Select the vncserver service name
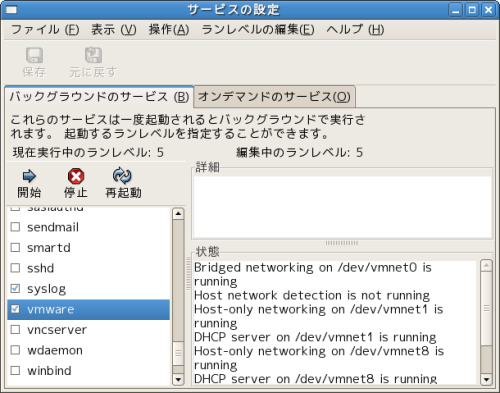Image resolution: width=500 pixels, height=393 pixels. (x=57, y=330)
